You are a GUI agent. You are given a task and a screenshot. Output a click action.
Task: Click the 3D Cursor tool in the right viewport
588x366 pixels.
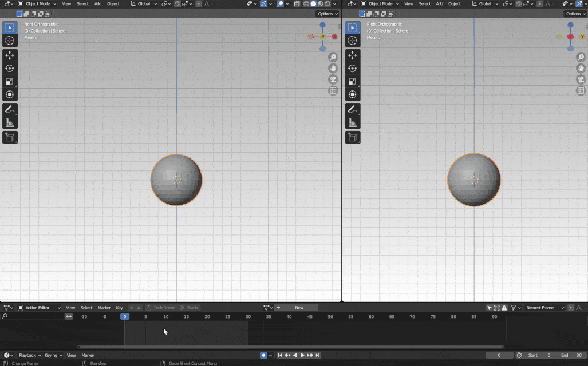click(353, 41)
